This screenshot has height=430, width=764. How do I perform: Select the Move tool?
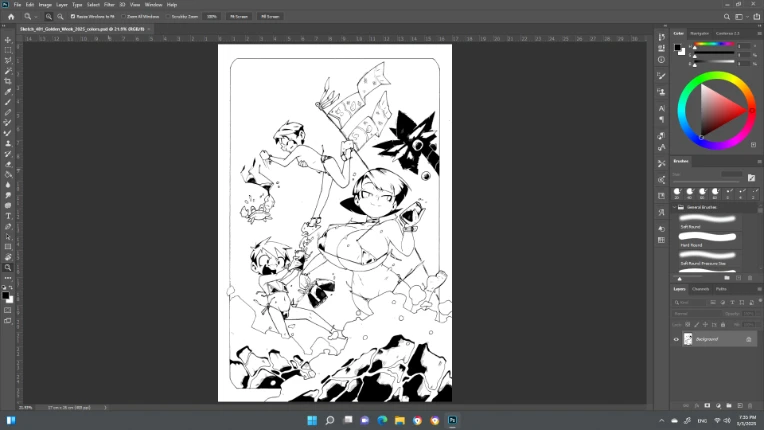click(x=8, y=39)
